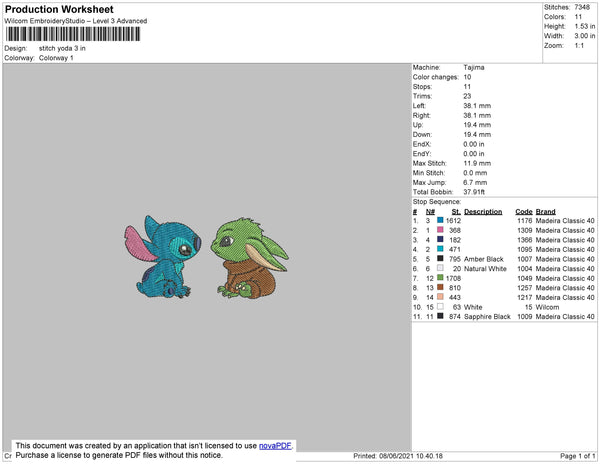The height and width of the screenshot is (464, 600).
Task: Click the White swatch for stop 10
Action: [x=440, y=306]
